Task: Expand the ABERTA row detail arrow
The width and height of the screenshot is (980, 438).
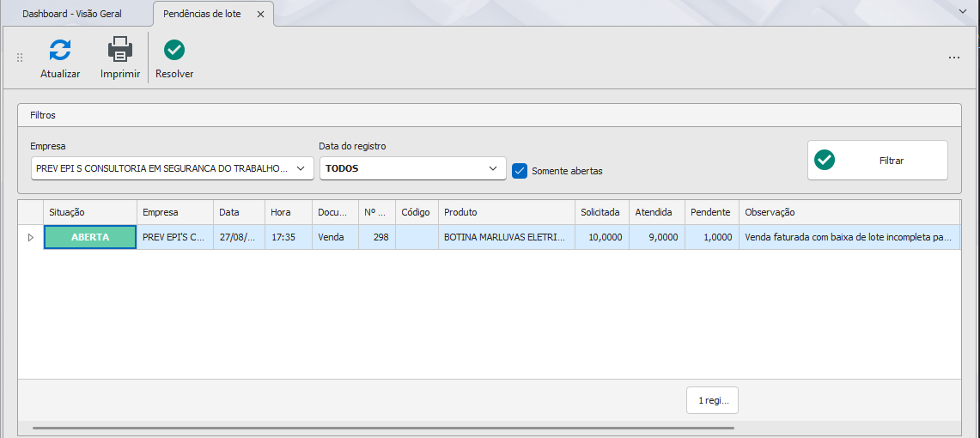Action: pyautogui.click(x=31, y=237)
